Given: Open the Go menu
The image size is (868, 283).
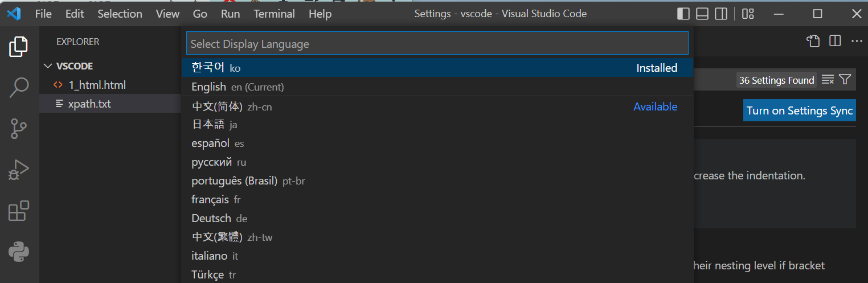Looking at the screenshot, I should tap(200, 14).
